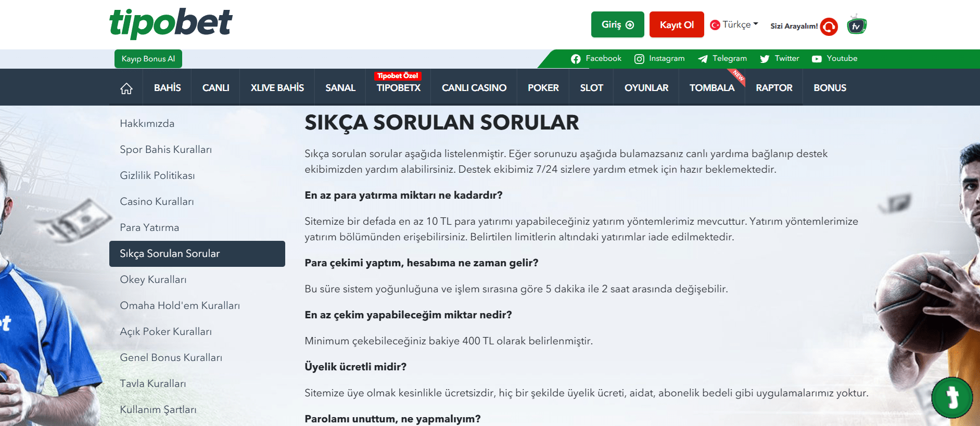This screenshot has height=426, width=980.
Task: Open Gizlilik Politikası in sidebar
Action: (x=157, y=175)
